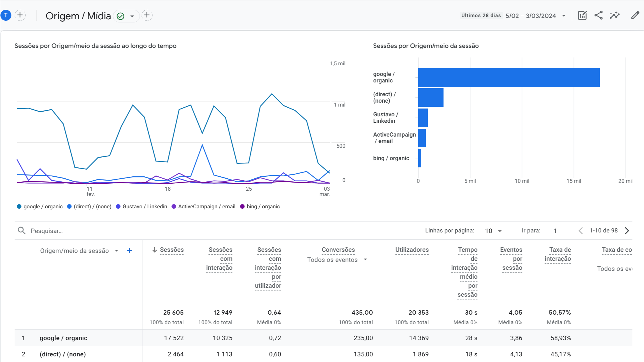
Task: Sort by the Sessões column header
Action: 171,250
